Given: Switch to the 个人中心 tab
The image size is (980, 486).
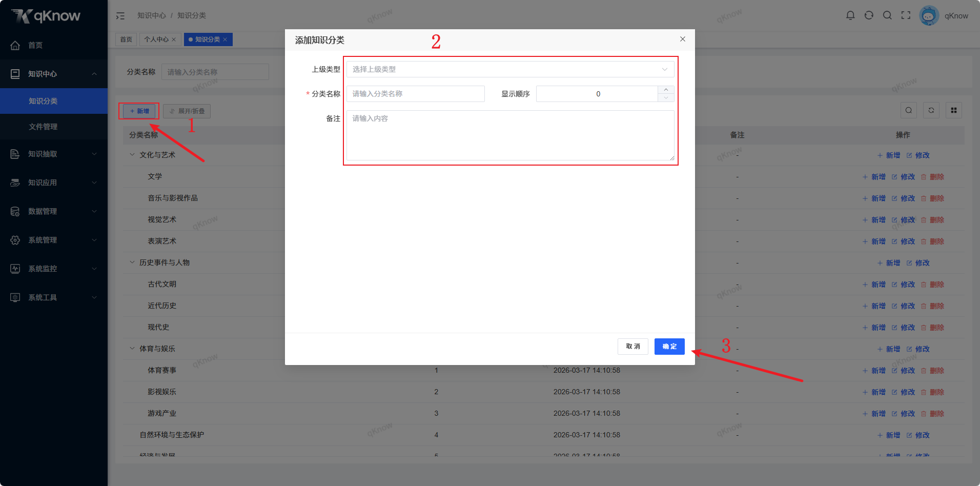Looking at the screenshot, I should [x=156, y=39].
